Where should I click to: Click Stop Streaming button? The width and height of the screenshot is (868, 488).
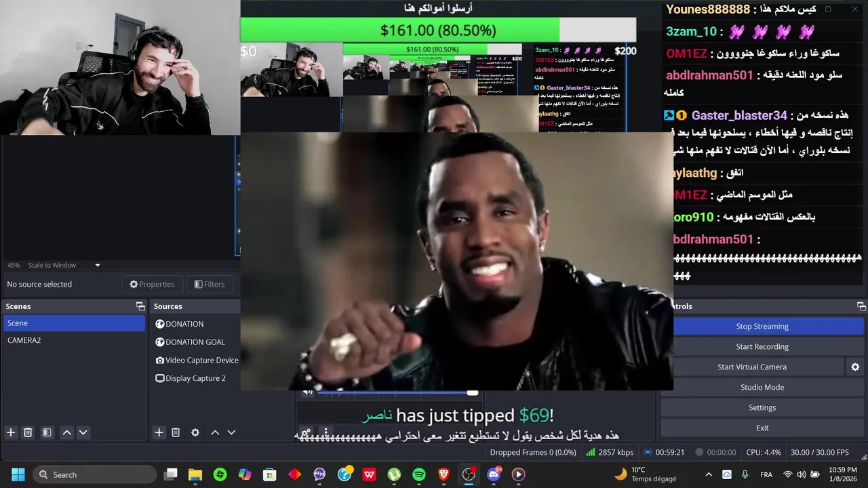[x=762, y=326]
